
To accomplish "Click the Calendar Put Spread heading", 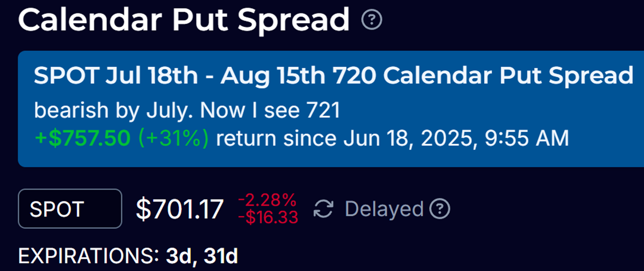I will pos(185,20).
